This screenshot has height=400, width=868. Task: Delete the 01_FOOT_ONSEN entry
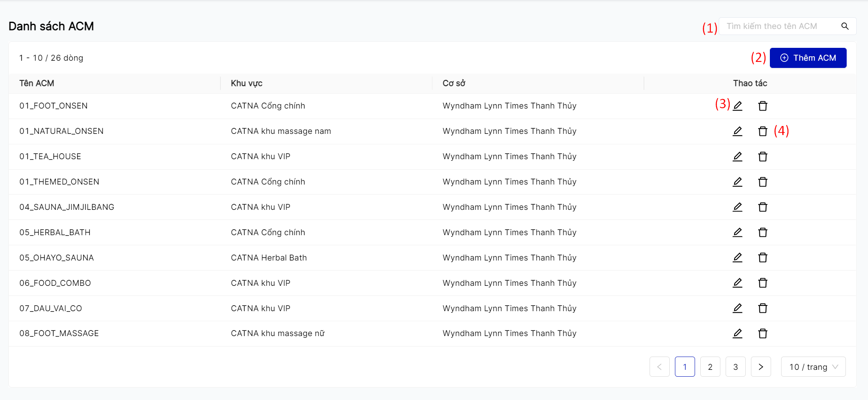pos(763,106)
